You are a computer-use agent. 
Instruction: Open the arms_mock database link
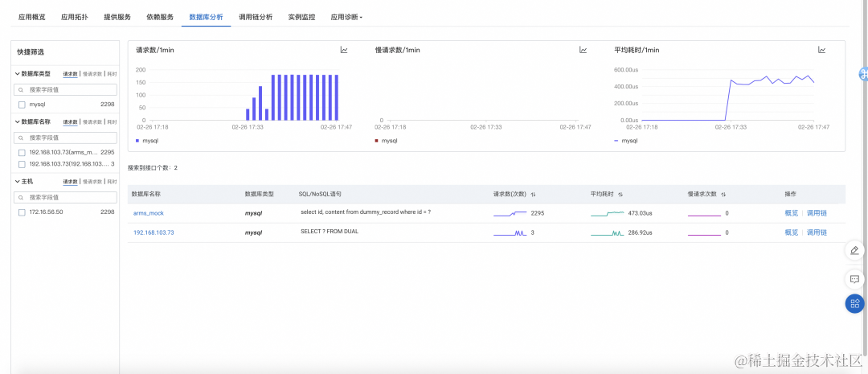tap(149, 213)
